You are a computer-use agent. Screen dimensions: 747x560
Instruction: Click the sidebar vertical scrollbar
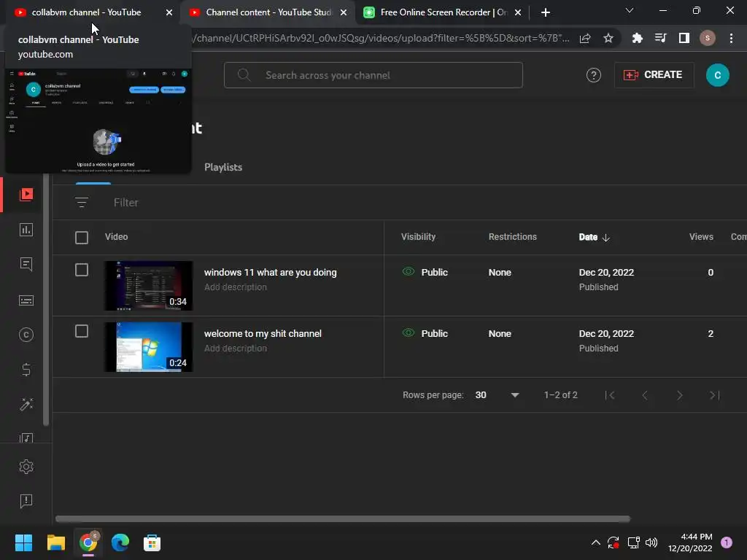[x=46, y=300]
